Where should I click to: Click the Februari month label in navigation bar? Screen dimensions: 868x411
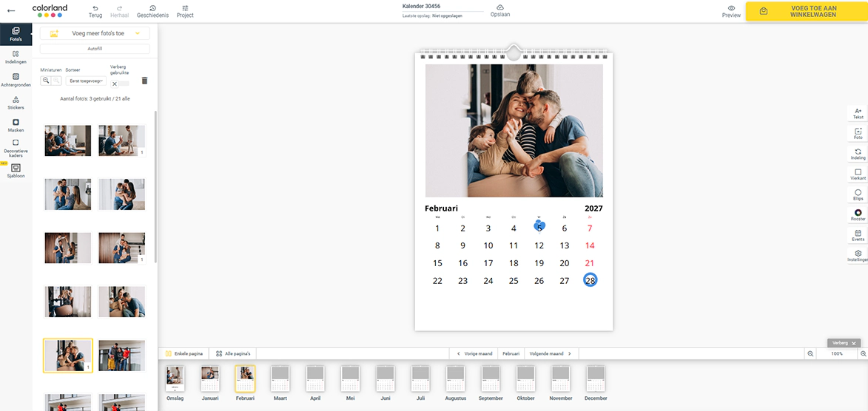511,353
